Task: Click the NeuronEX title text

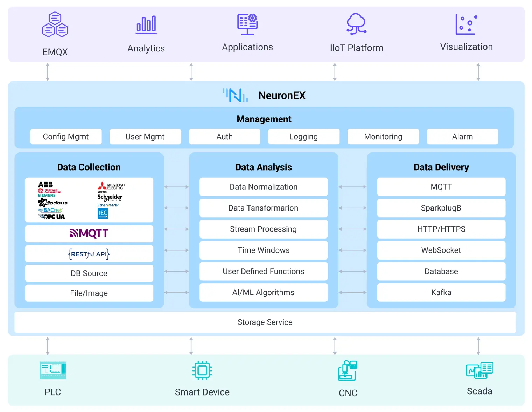Action: point(282,95)
